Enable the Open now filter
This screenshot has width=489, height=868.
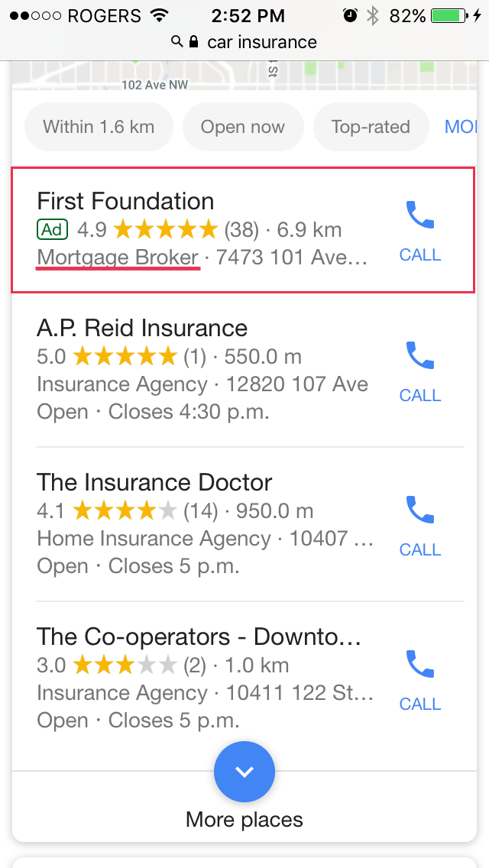coord(243,127)
